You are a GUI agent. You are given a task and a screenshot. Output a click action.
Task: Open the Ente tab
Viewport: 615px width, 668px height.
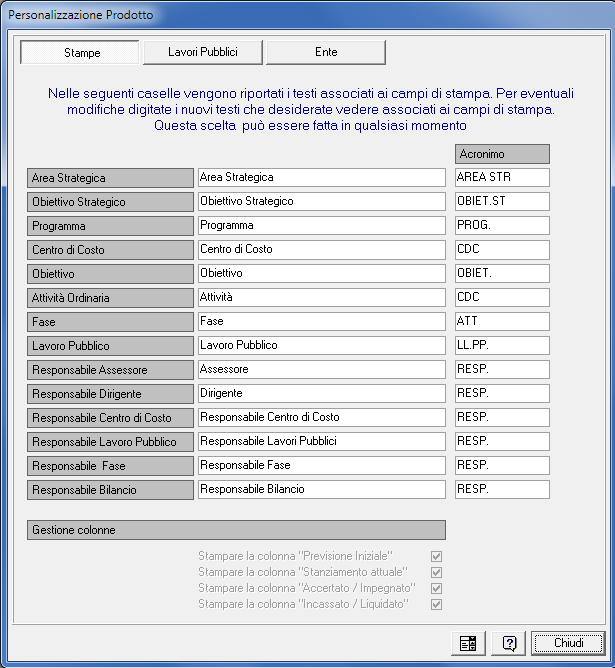pos(325,52)
